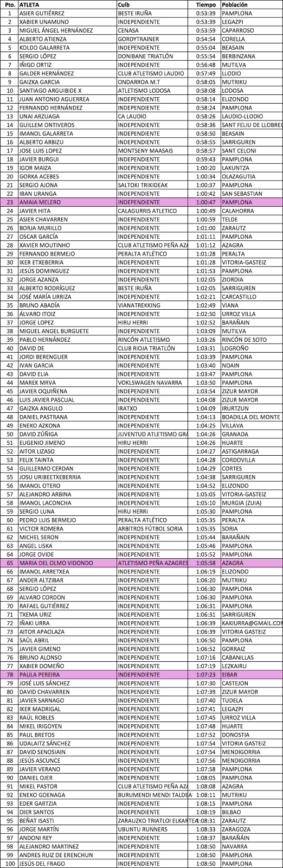Select club cell DONIBANE TRIATLÓN
Viewport: 283px width, 868px height.
145,56
